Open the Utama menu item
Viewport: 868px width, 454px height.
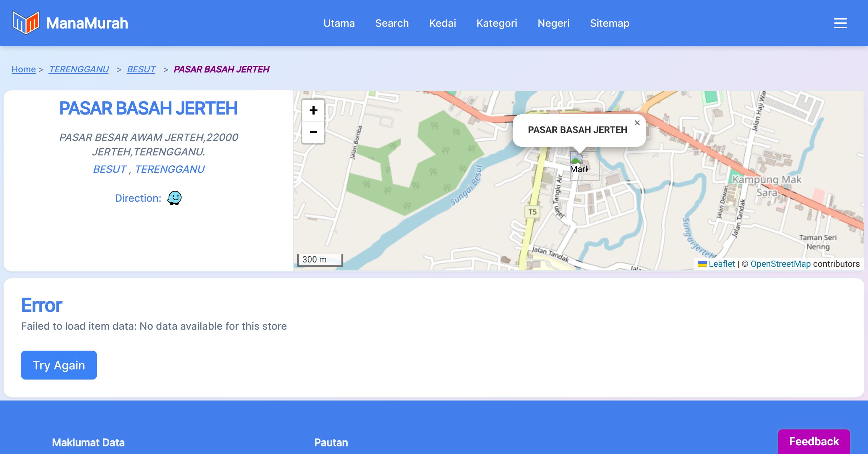click(x=339, y=23)
